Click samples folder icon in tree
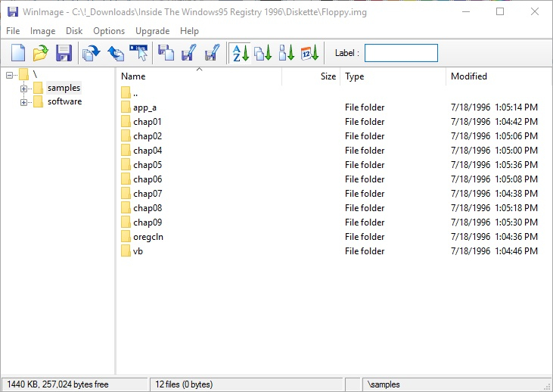The width and height of the screenshot is (553, 392). click(38, 88)
